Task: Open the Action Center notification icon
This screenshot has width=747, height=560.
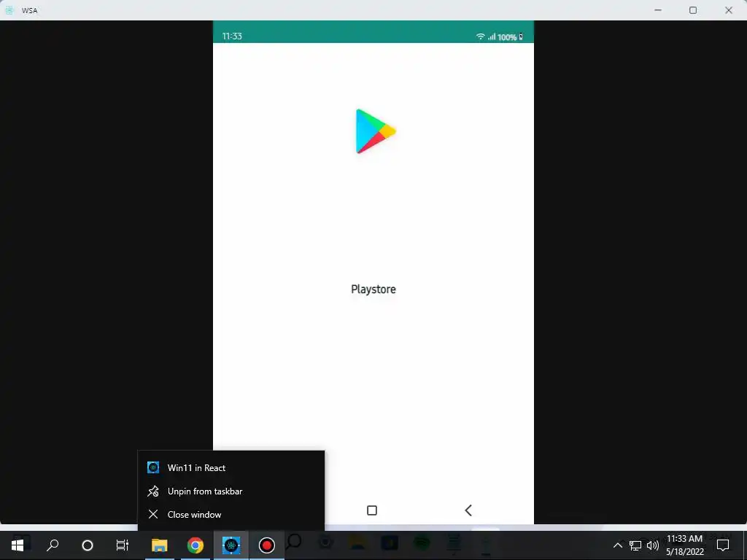Action: click(x=723, y=545)
